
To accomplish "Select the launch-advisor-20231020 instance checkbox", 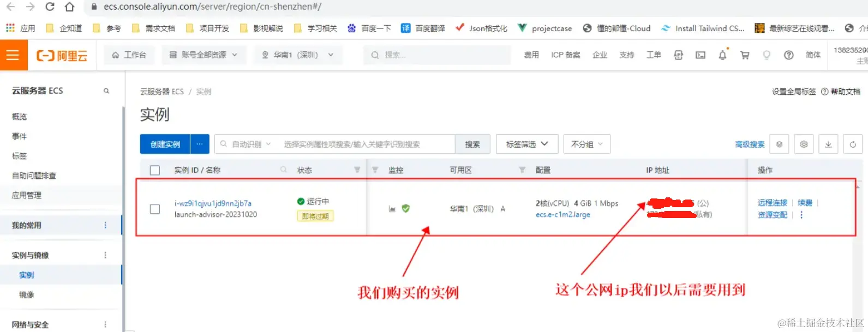I will pos(155,209).
